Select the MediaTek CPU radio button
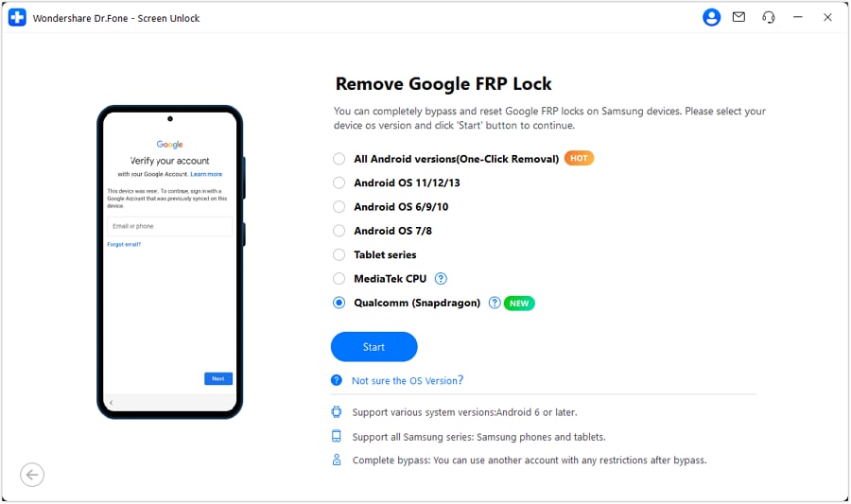This screenshot has height=504, width=851. pos(339,279)
